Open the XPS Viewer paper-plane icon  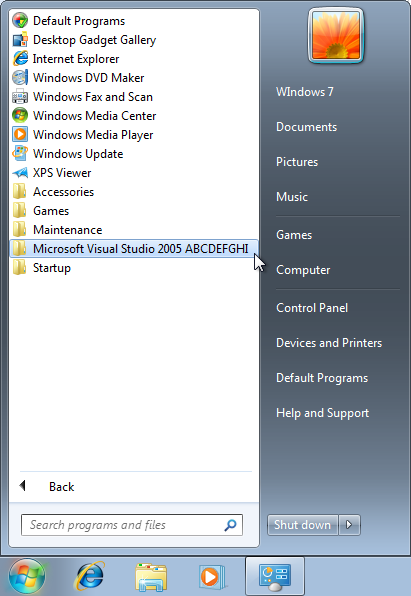[x=20, y=173]
